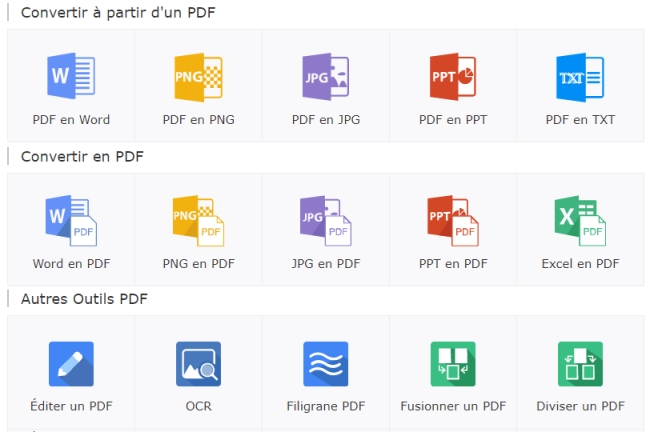This screenshot has width=650, height=432.
Task: Click the 'Convertir en PDF' heading
Action: click(82, 156)
